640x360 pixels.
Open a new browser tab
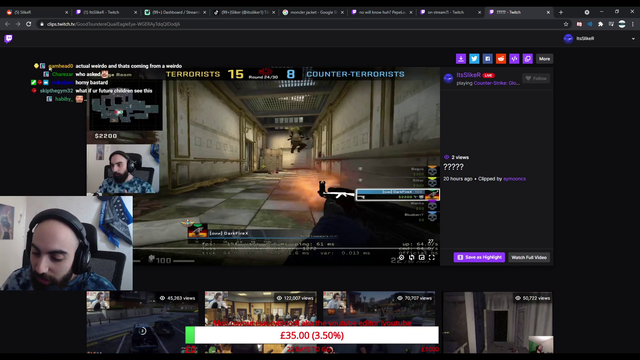[561, 12]
